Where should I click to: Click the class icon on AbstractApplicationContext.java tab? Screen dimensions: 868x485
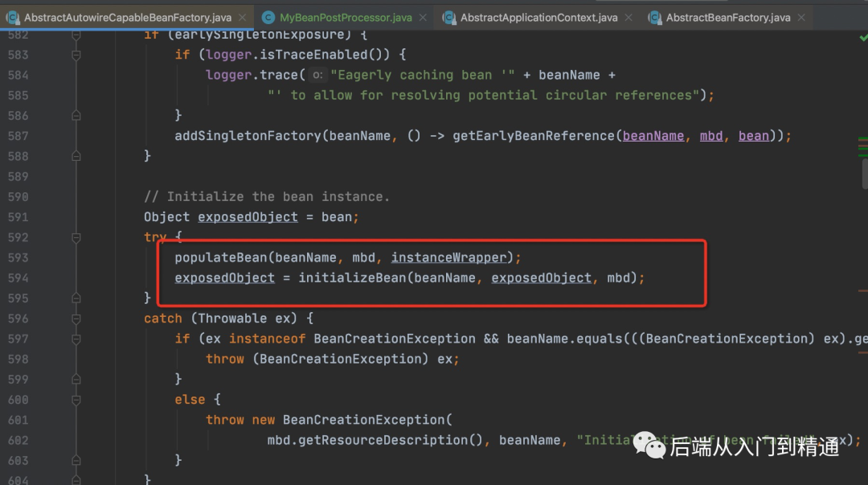click(x=449, y=18)
